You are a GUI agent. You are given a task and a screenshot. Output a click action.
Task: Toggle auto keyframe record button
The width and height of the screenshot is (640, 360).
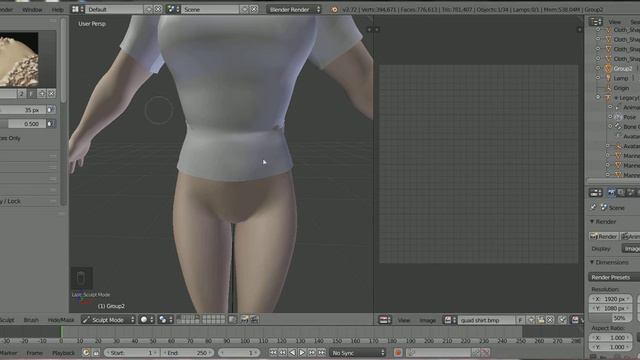[398, 353]
